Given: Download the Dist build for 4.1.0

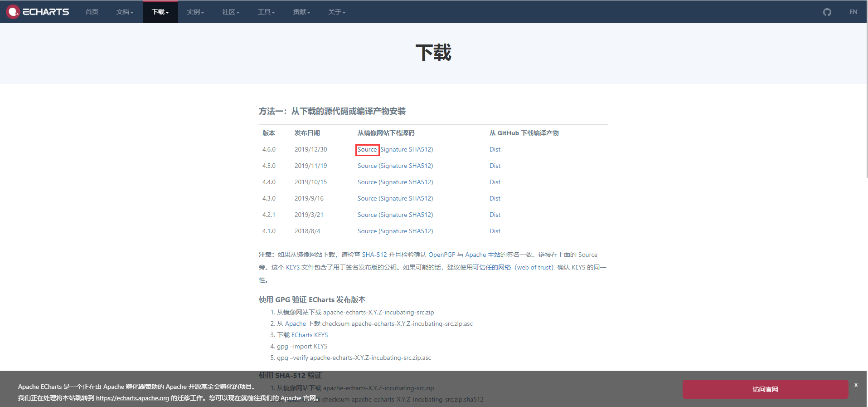Looking at the screenshot, I should click(x=495, y=231).
